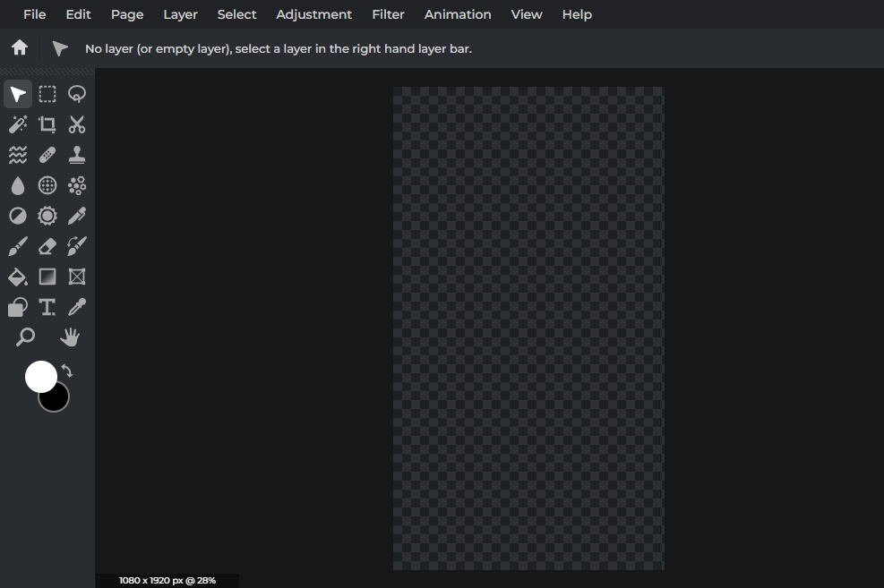Activate the Zoom magnifier tool

pyautogui.click(x=26, y=337)
